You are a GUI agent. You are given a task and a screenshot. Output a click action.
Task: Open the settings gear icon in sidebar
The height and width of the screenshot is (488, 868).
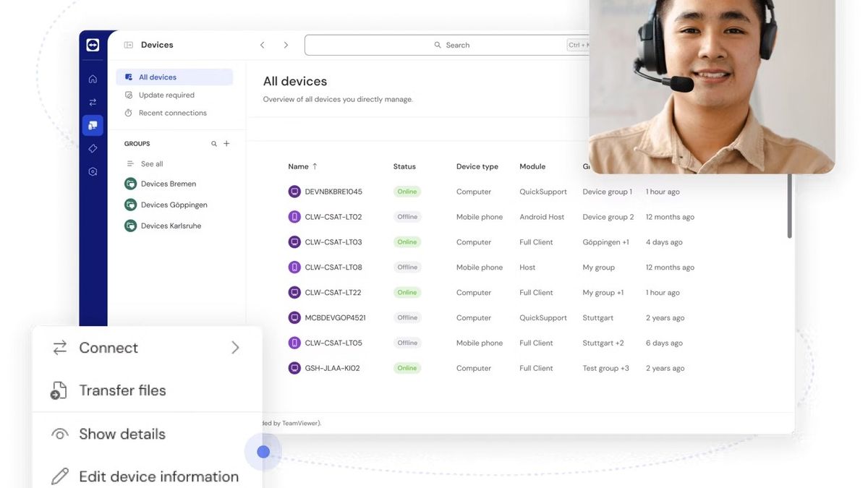tap(93, 171)
